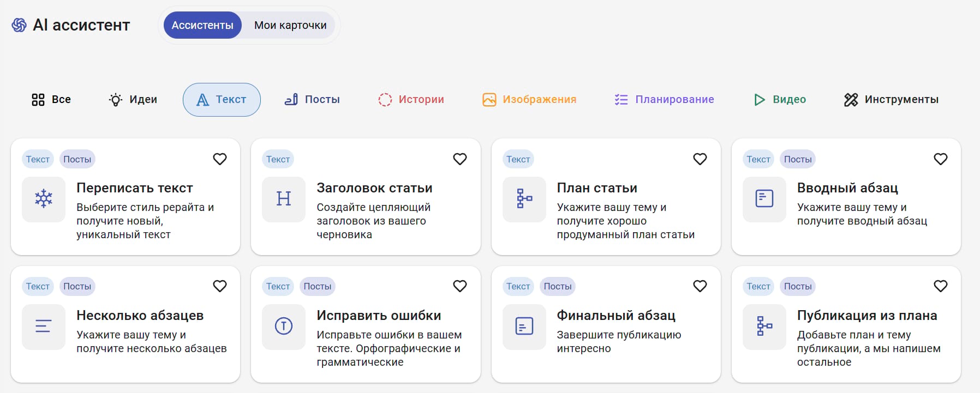Click the Текст tag on Публикация из плана card

[758, 286]
